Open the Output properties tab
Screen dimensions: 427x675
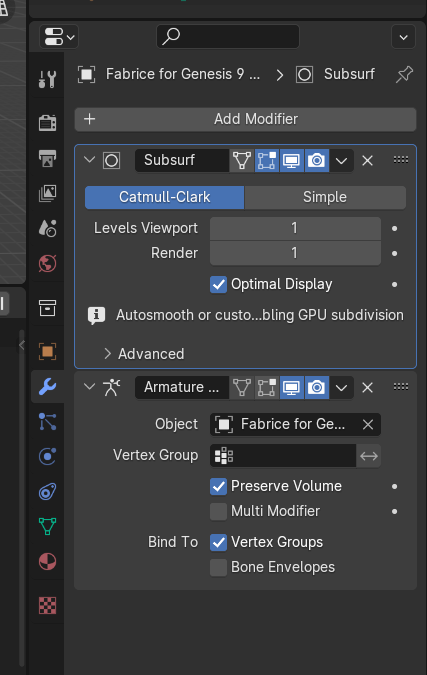click(47, 158)
